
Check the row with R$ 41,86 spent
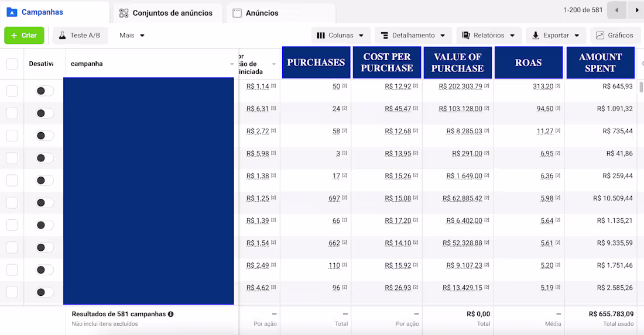pyautogui.click(x=12, y=158)
